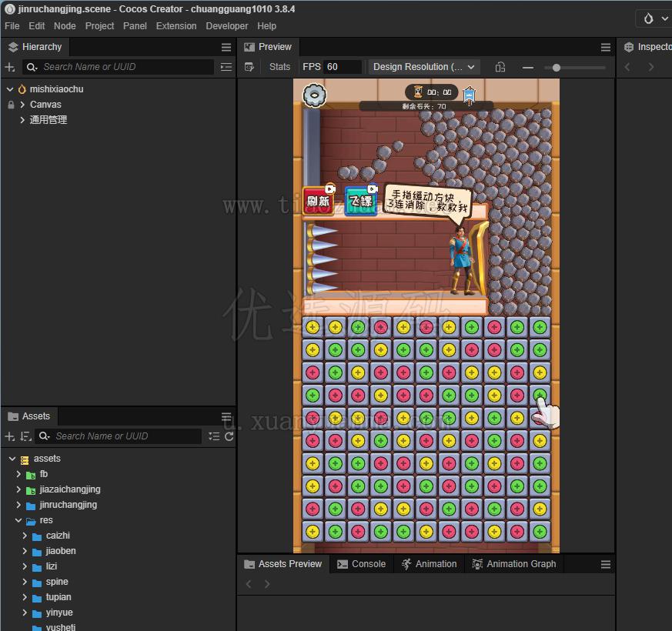The height and width of the screenshot is (631, 672).
Task: Open the Edit menu
Action: click(x=36, y=26)
